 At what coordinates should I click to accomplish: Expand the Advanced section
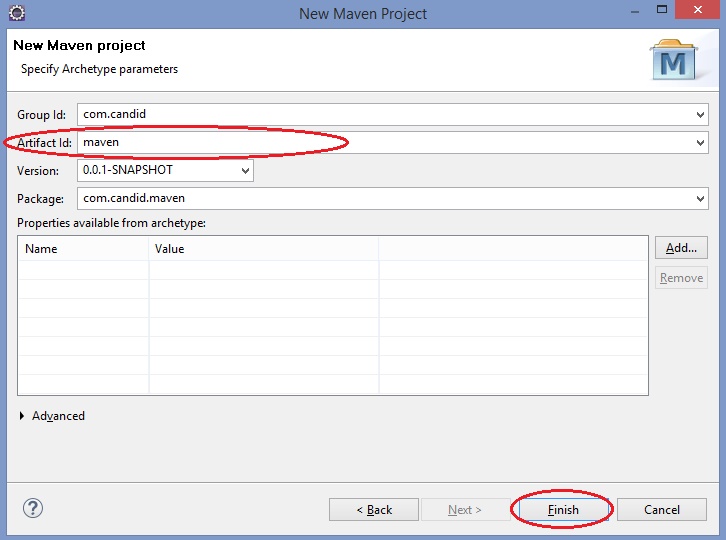[x=22, y=416]
